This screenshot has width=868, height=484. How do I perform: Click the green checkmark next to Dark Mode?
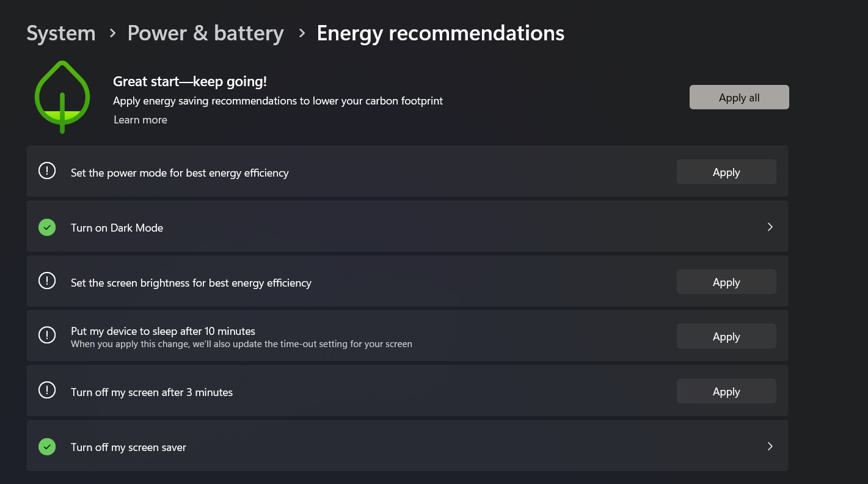point(47,227)
